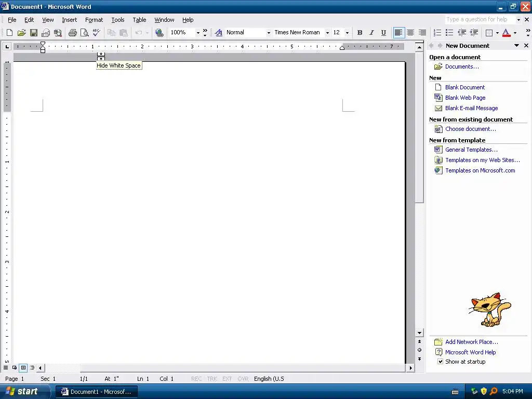Screen dimensions: 532x399
Task: Click the vertical scrollbar thumb
Action: (419, 127)
